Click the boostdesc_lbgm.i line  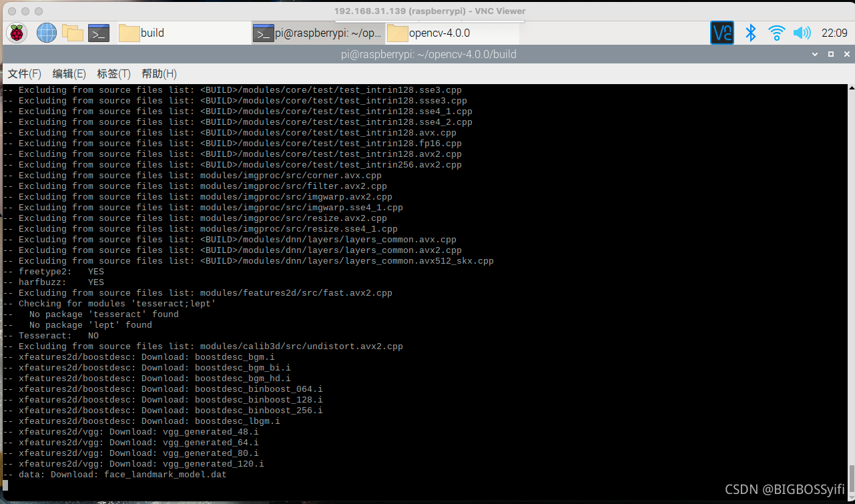tap(141, 421)
